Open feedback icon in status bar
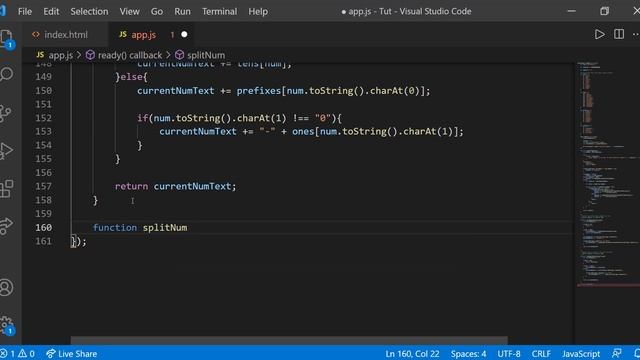This screenshot has width=640, height=360. (616, 353)
